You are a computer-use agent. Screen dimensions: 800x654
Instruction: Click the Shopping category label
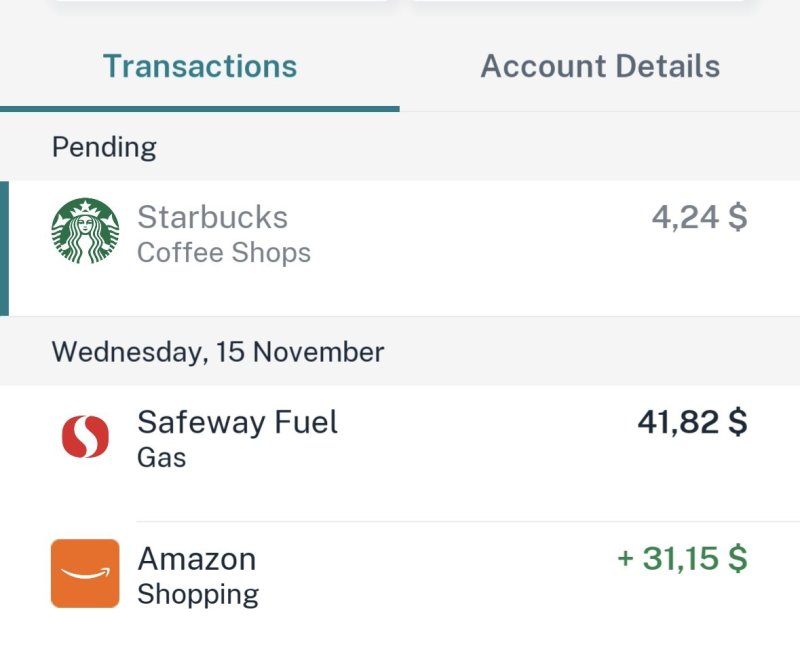click(x=197, y=594)
